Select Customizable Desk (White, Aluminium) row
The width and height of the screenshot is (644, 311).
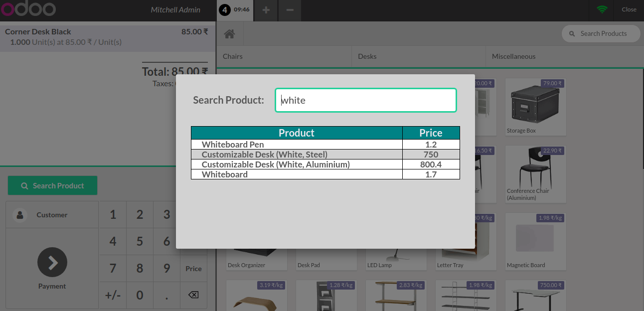pyautogui.click(x=325, y=164)
